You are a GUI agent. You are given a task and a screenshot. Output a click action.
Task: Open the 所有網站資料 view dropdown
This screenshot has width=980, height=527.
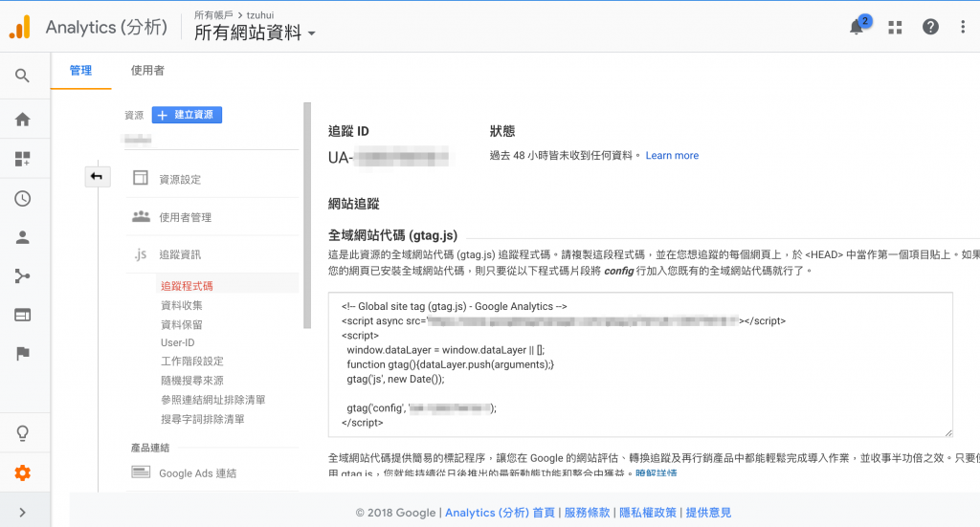(x=255, y=33)
